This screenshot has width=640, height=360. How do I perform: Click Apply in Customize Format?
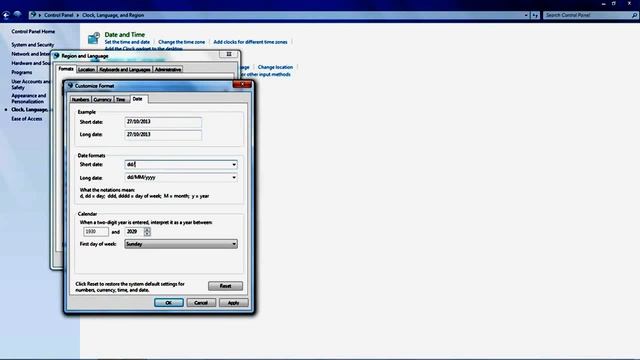(233, 303)
